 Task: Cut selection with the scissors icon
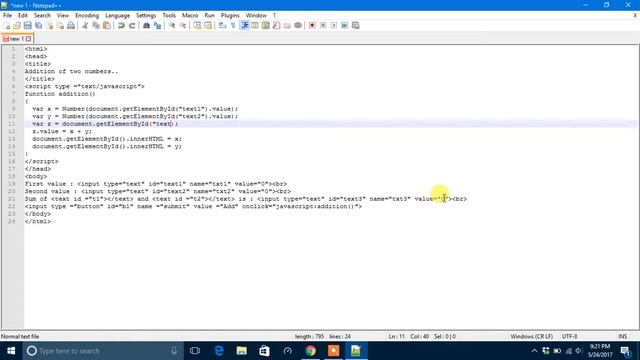(85, 25)
